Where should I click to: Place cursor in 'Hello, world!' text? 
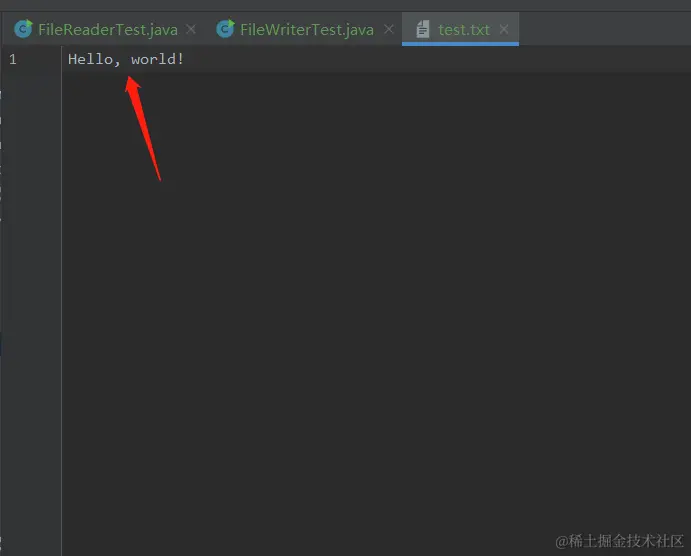click(126, 59)
